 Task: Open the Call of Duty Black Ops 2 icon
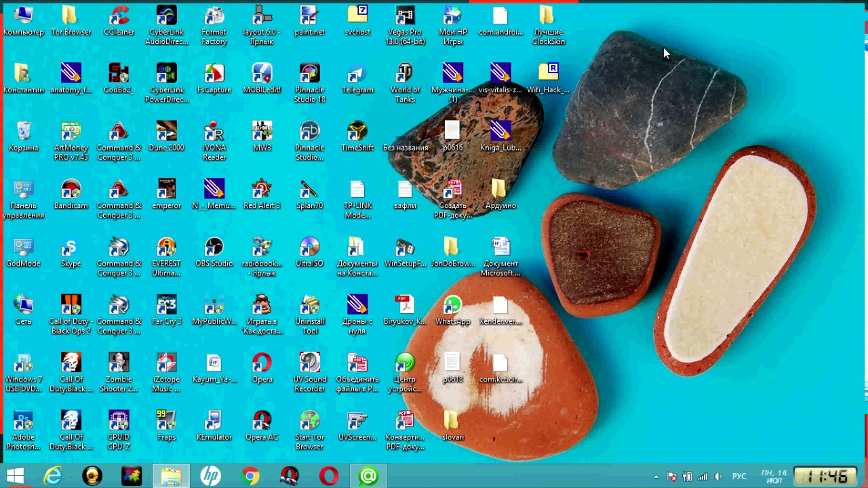[x=71, y=314]
